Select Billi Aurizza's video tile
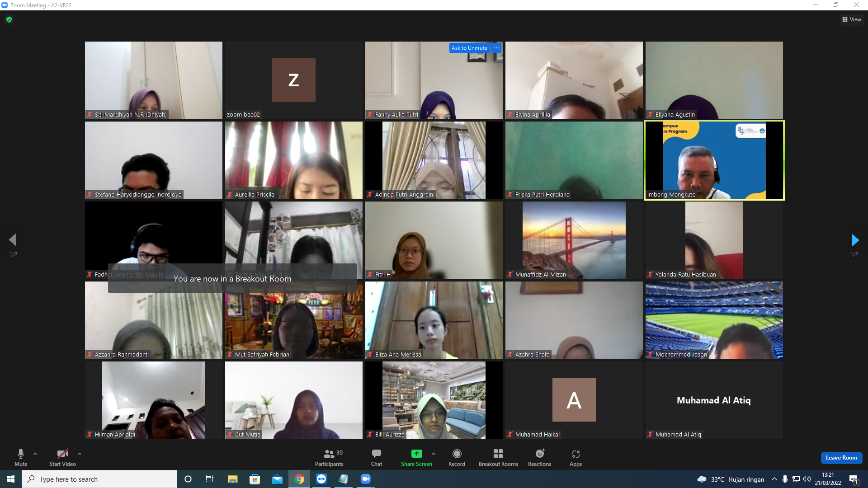868x488 pixels. (434, 400)
